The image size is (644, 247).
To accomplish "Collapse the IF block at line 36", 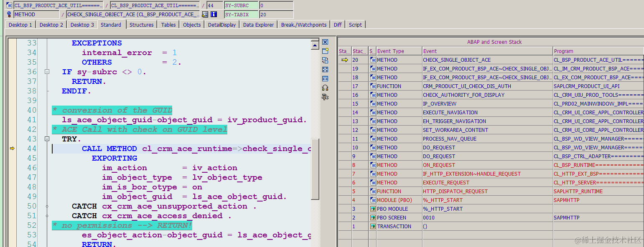I will tap(47, 72).
